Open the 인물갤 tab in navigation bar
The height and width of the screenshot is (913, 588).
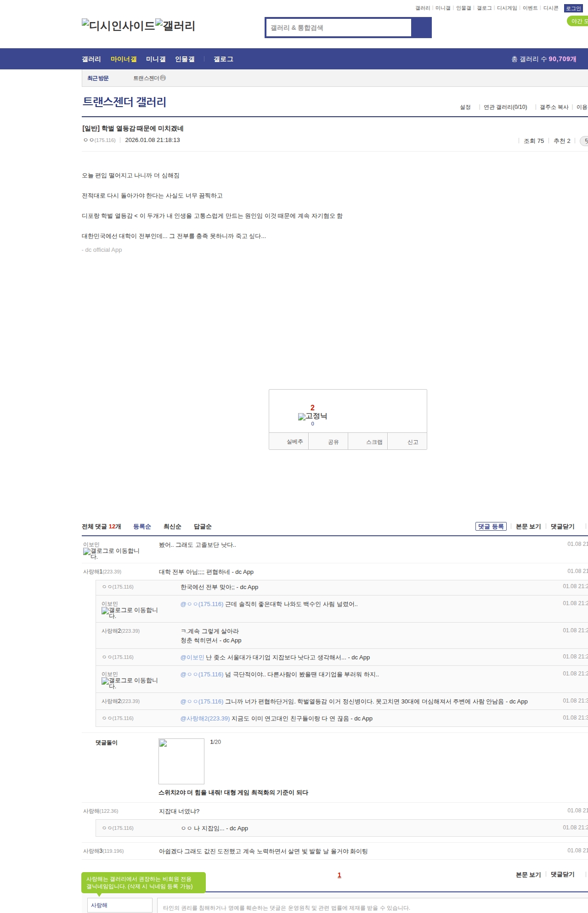(185, 59)
